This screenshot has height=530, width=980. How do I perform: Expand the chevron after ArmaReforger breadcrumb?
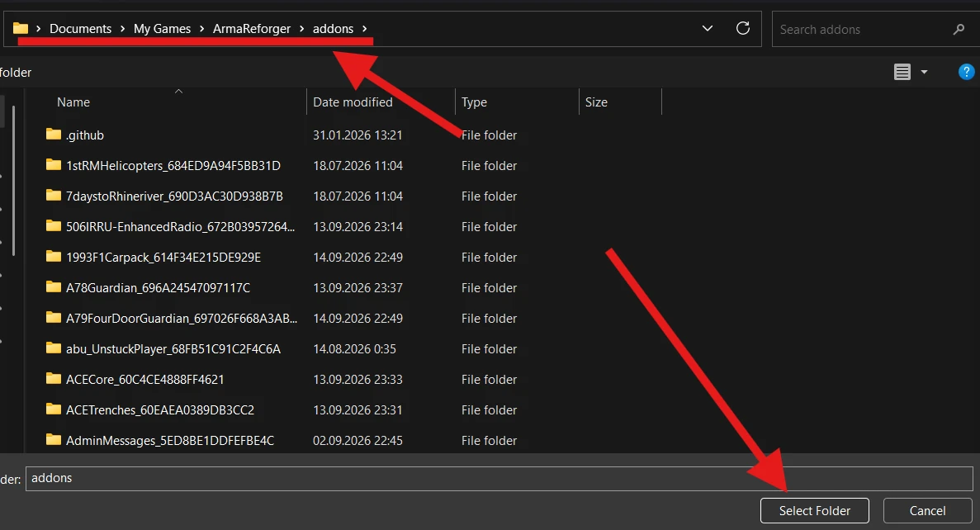click(302, 29)
